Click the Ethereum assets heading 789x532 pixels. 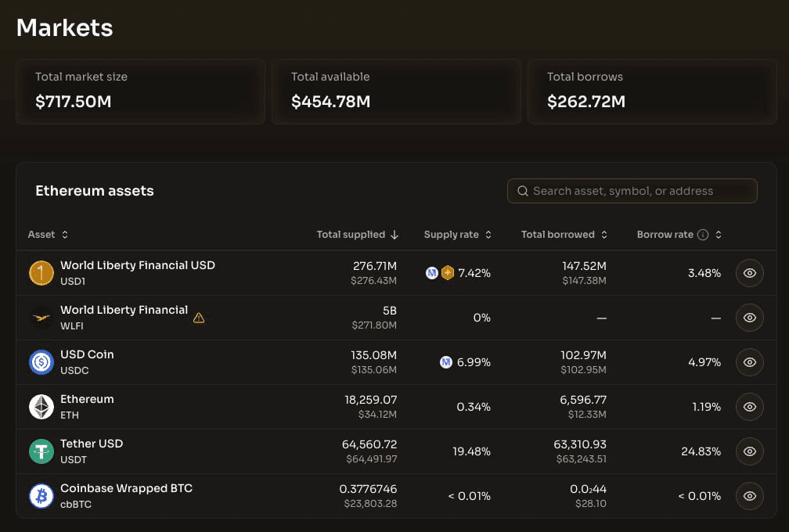pos(95,191)
